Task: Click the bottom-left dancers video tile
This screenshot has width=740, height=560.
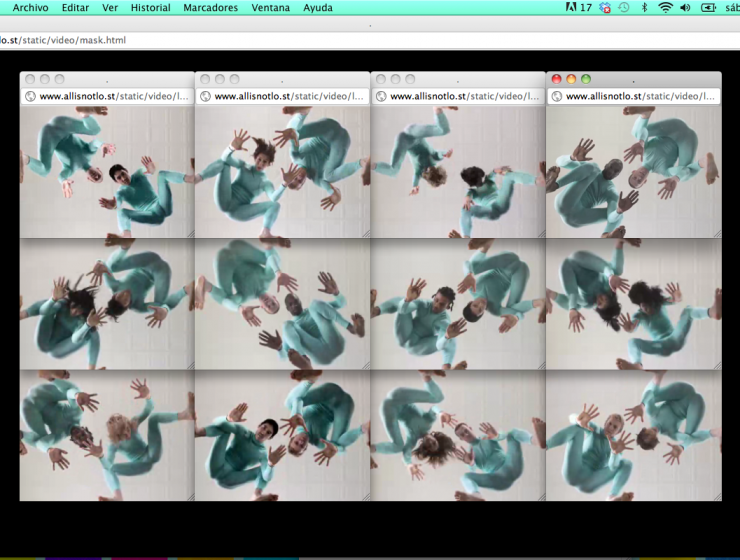Action: [x=107, y=435]
